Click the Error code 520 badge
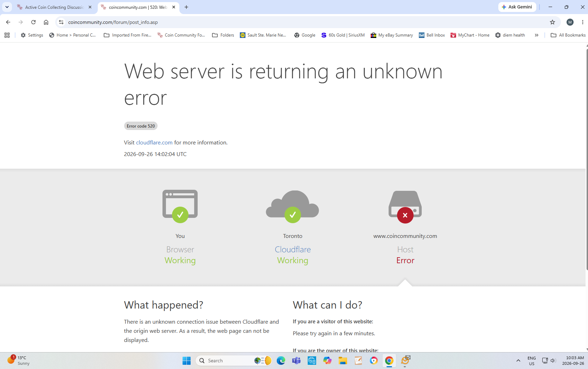 click(141, 126)
